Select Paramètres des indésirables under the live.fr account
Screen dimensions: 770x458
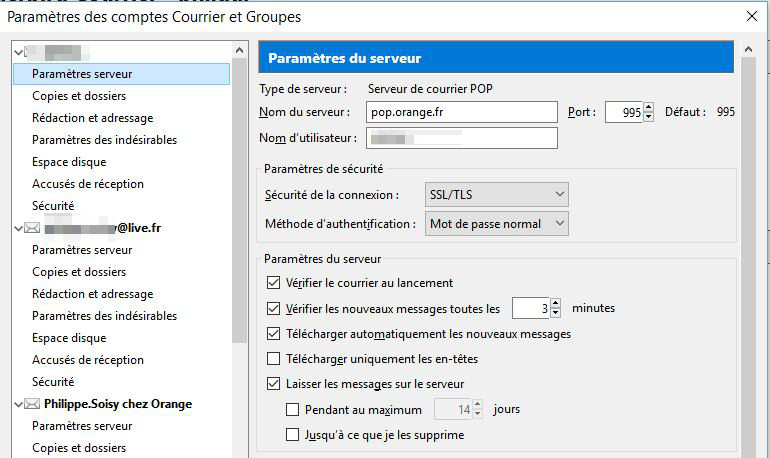click(x=104, y=316)
